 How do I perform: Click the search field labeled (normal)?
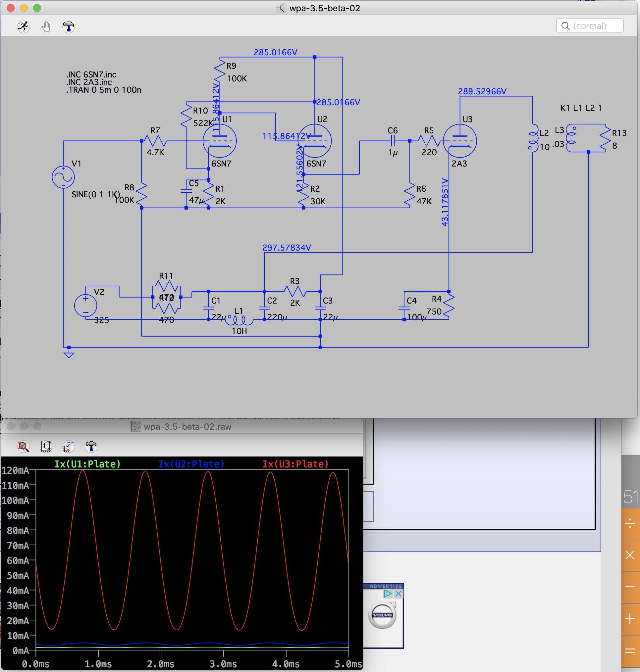(590, 26)
